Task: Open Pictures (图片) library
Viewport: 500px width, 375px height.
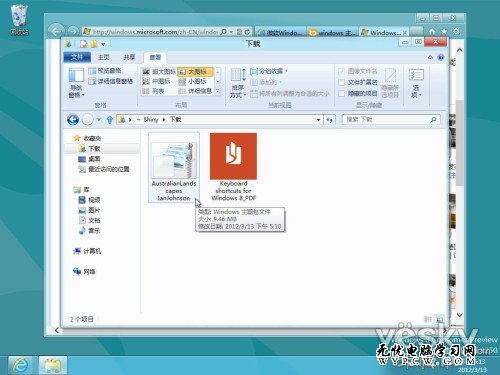Action: point(89,210)
